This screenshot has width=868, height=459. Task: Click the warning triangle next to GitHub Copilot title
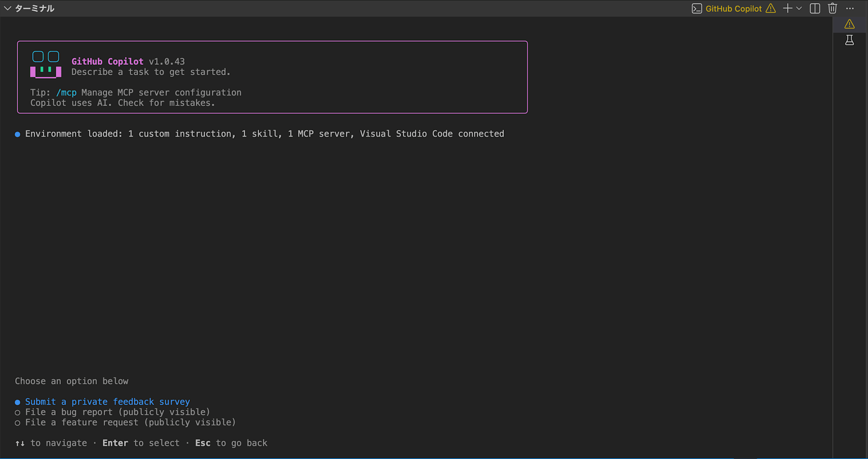click(x=771, y=8)
